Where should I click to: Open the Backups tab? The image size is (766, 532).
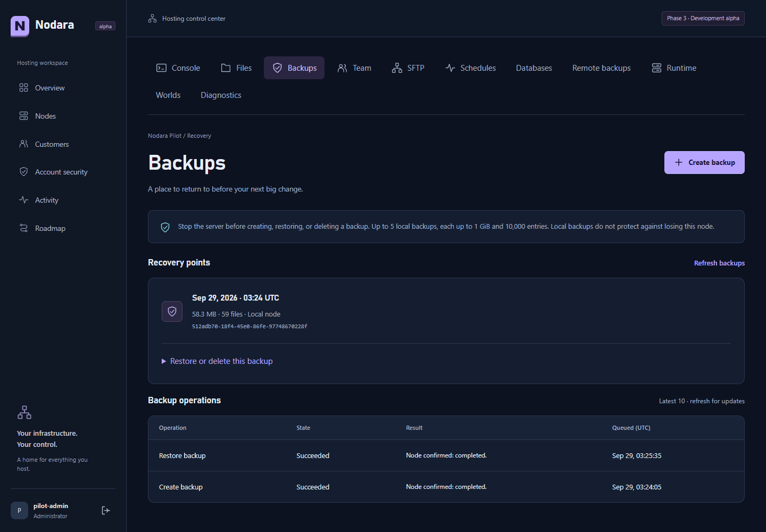pos(294,68)
